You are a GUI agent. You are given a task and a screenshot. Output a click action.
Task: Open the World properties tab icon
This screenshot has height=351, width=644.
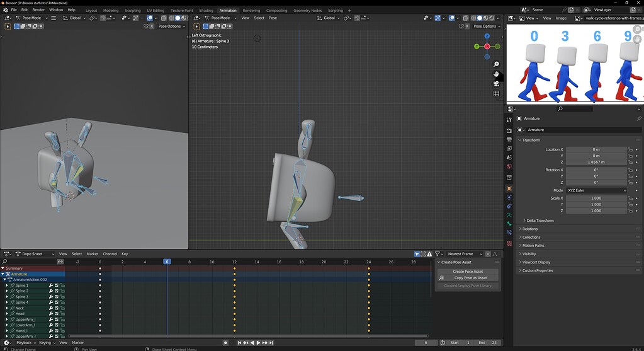(x=509, y=166)
